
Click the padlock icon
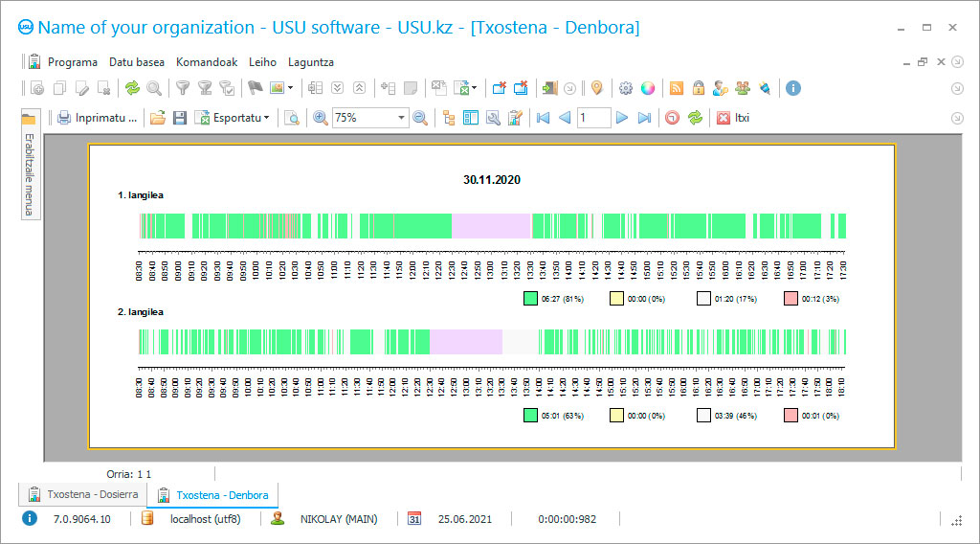pos(699,88)
